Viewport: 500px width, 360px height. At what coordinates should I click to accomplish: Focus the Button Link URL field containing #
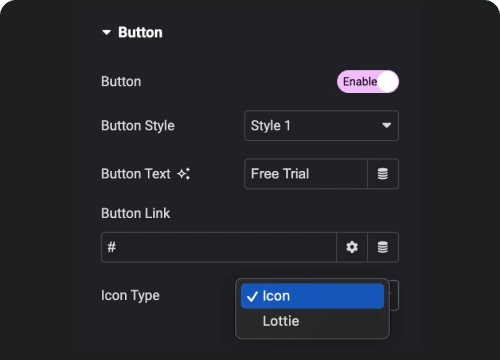(x=219, y=247)
